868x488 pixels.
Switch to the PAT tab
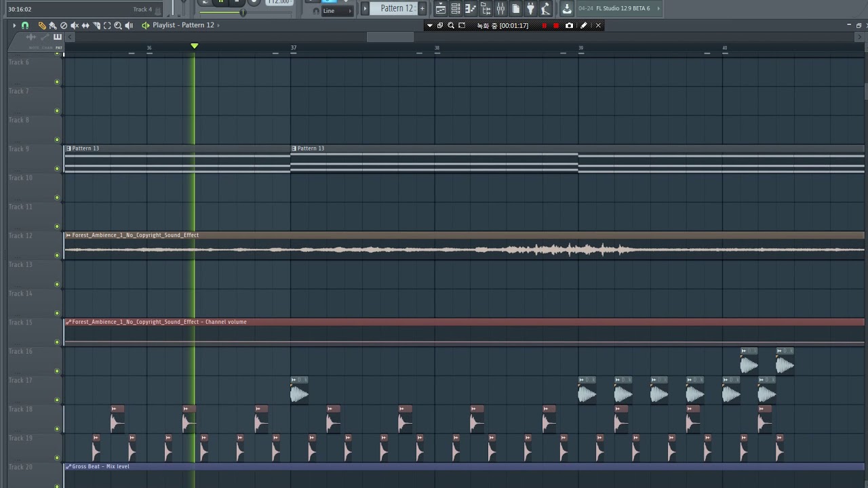(x=59, y=47)
